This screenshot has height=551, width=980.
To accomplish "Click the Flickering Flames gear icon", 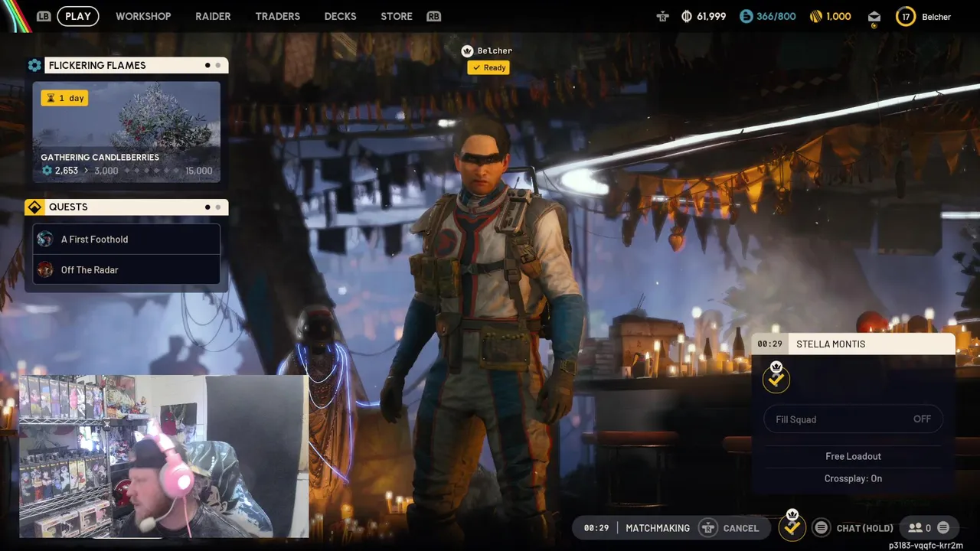I will click(x=34, y=65).
